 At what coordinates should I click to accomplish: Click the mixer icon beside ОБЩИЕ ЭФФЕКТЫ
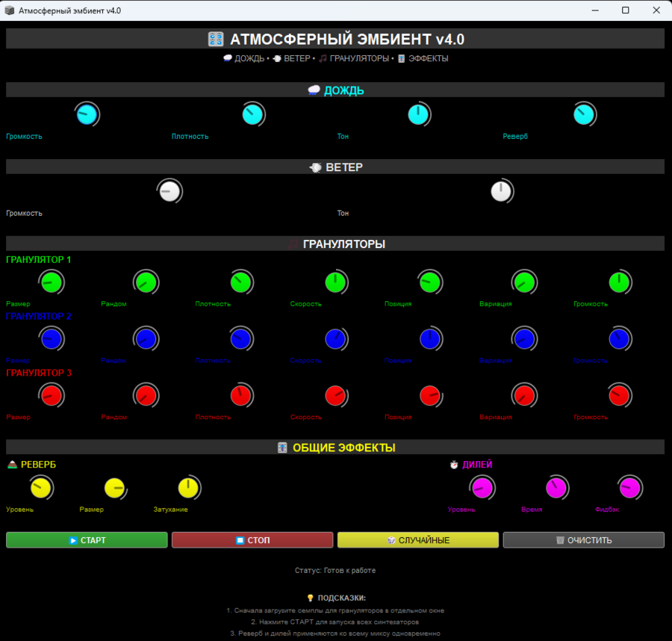(282, 448)
